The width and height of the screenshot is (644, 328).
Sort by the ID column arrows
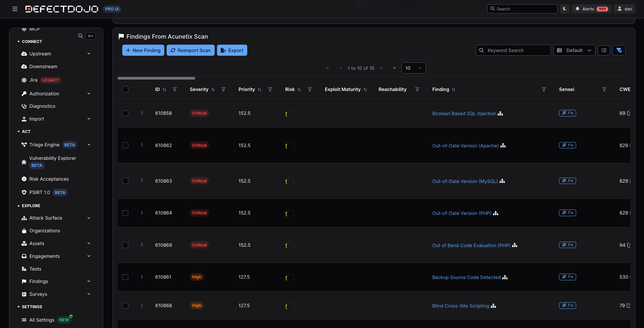click(164, 90)
